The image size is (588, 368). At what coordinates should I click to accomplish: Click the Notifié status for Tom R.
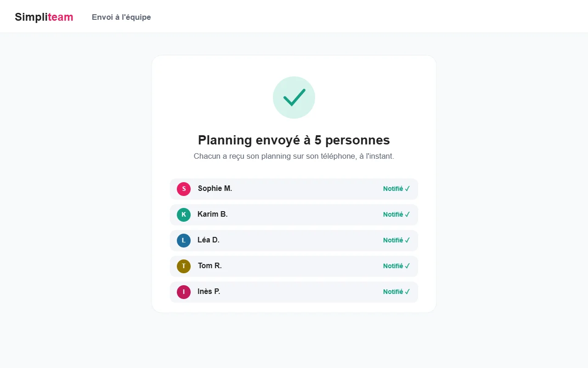tap(397, 266)
